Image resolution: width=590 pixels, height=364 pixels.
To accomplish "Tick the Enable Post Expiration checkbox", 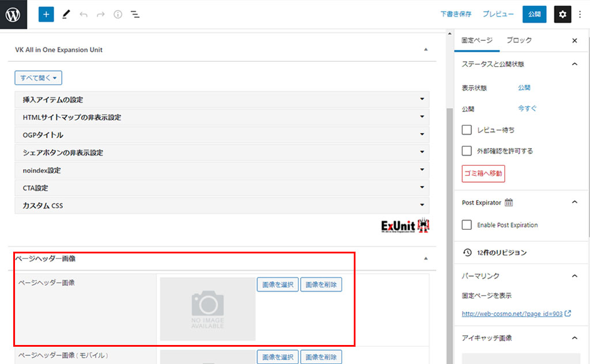I will coord(467,225).
